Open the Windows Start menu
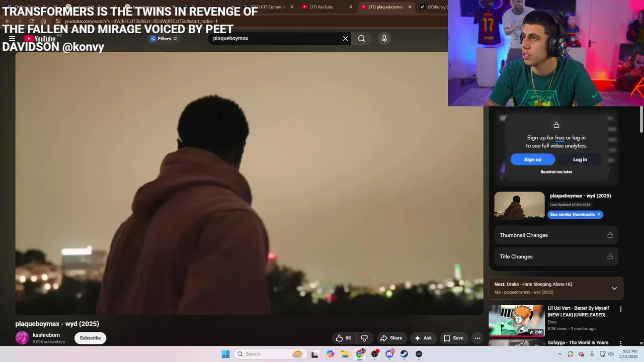The image size is (644, 362). 225,354
